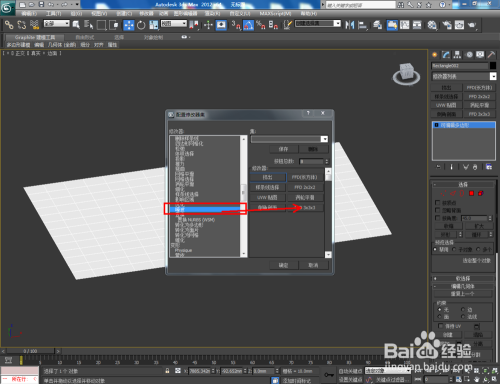This screenshot has height=384, width=500.
Task: Toggle the 3D Snaps icon
Action: tap(236, 25)
